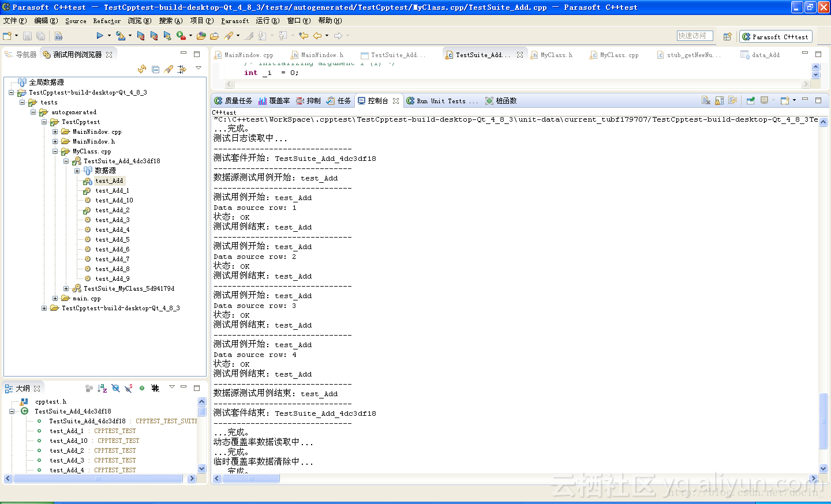Sort outline alphabetically
Screen dimensions: 831x504
coord(102,388)
